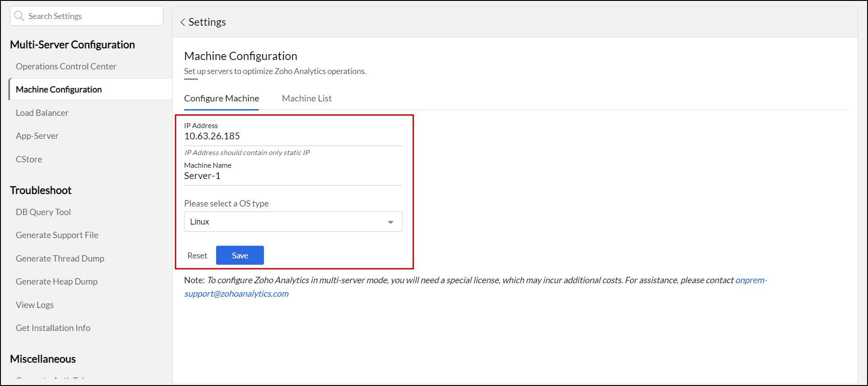The height and width of the screenshot is (386, 868).
Task: Open the App-Server settings page
Action: [x=37, y=136]
